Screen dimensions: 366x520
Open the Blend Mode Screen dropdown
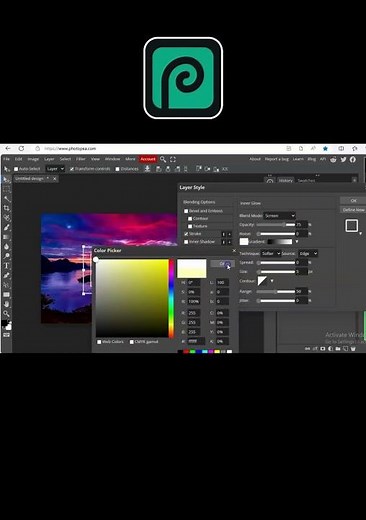(279, 216)
